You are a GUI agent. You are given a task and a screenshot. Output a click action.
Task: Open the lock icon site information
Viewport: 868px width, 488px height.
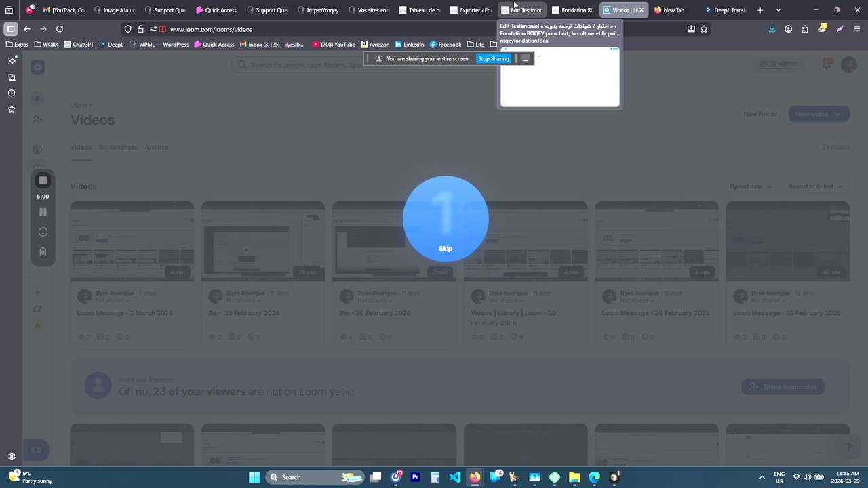(140, 29)
